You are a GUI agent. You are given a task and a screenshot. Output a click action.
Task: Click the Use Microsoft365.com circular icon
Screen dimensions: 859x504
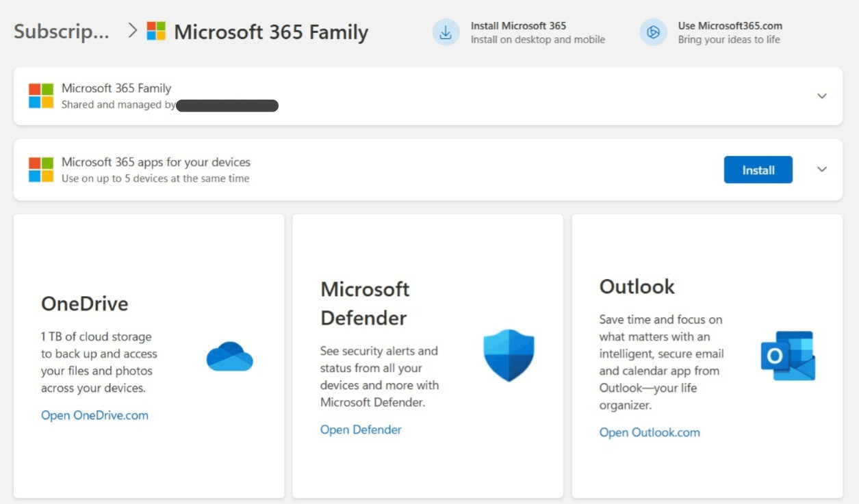(x=653, y=32)
